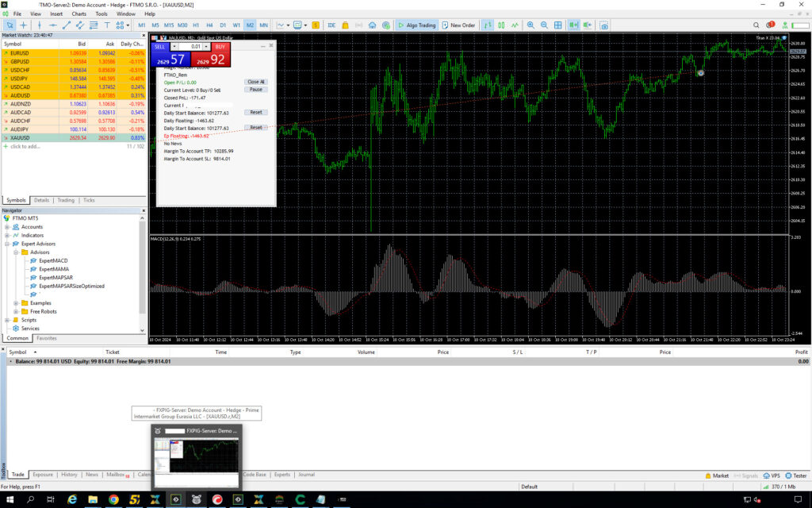Screen dimensions: 812x508
Task: Open the New Order dialog
Action: coord(458,25)
